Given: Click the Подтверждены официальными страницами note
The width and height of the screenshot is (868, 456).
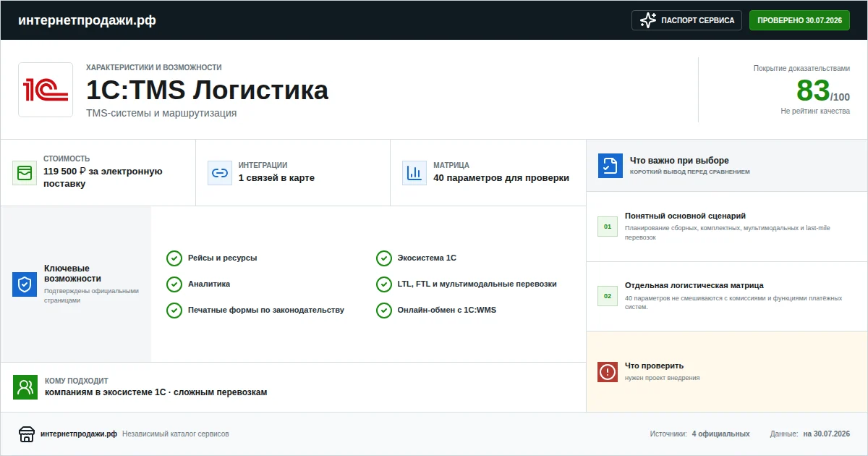Looking at the screenshot, I should (x=91, y=295).
